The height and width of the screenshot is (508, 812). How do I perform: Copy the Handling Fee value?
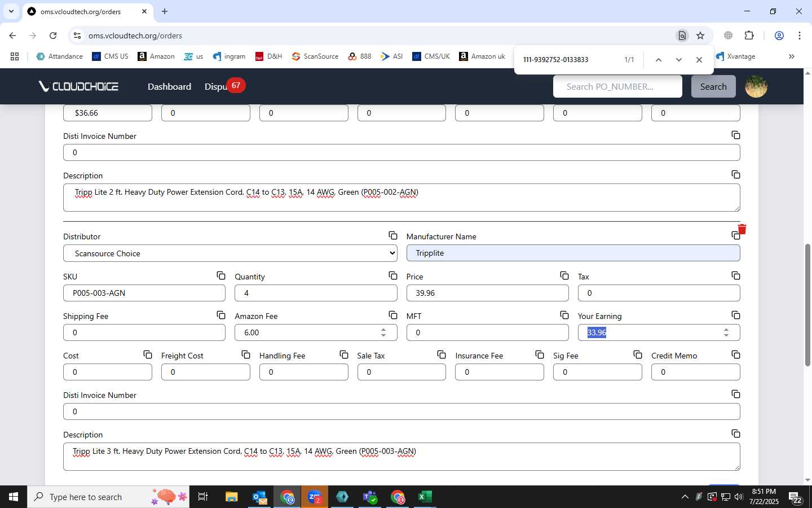344,354
